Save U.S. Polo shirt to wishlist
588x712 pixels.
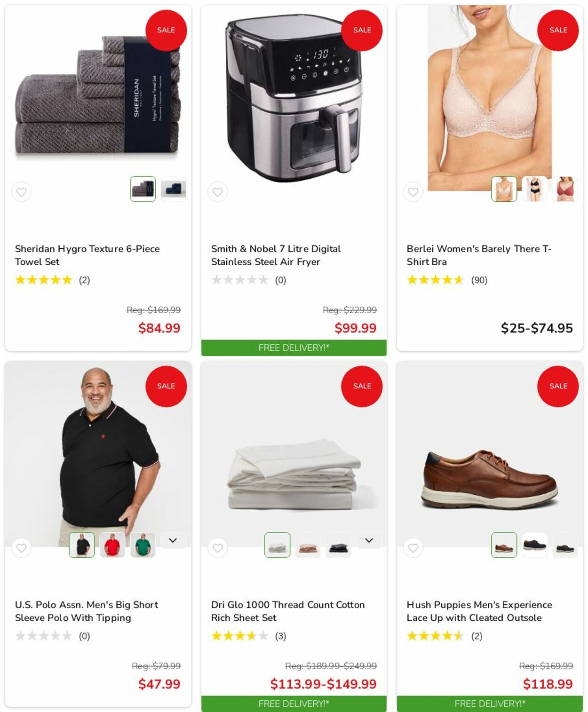point(22,548)
